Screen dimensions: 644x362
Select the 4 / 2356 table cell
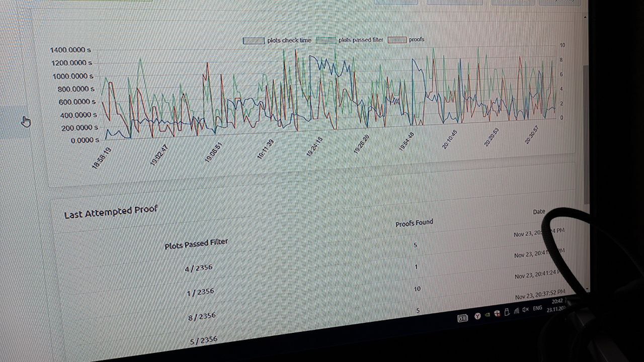click(x=198, y=268)
